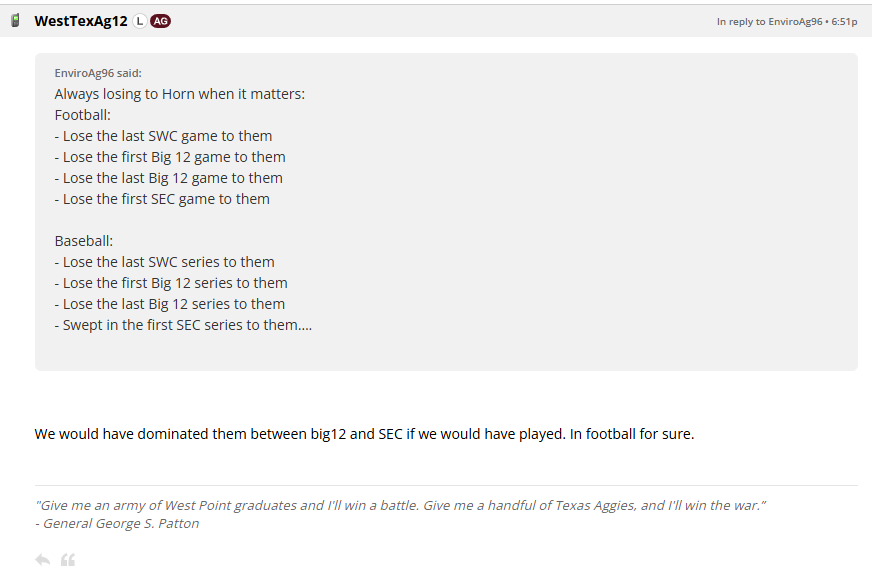Click the circular L badge next to username
Image resolution: width=872 pixels, height=582 pixels.
pyautogui.click(x=139, y=21)
